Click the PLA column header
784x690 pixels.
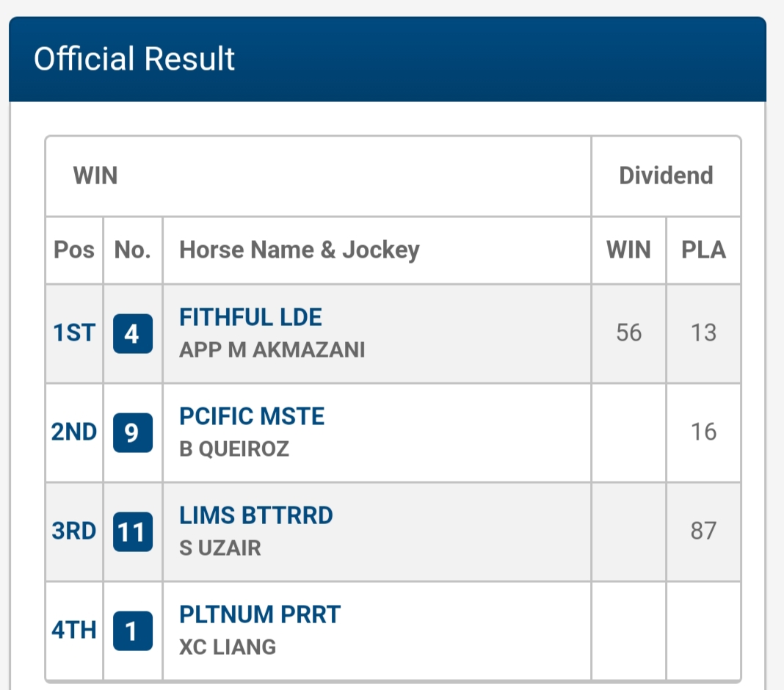[x=703, y=250]
